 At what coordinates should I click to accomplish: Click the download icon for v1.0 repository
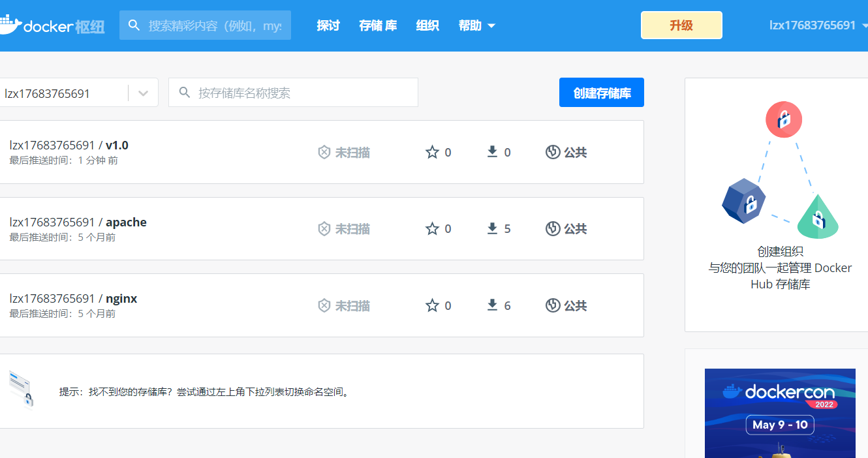[492, 152]
